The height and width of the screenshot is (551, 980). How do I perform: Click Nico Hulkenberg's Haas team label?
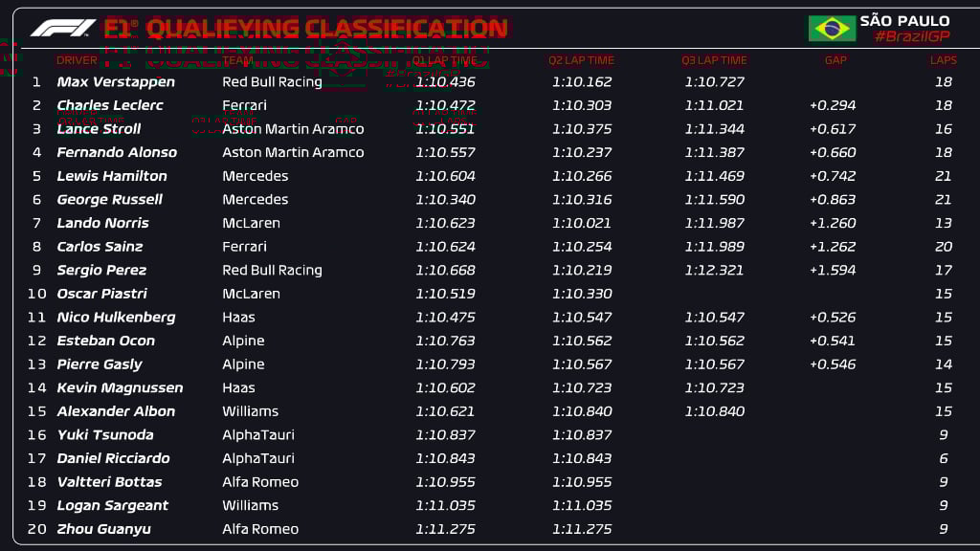[238, 318]
